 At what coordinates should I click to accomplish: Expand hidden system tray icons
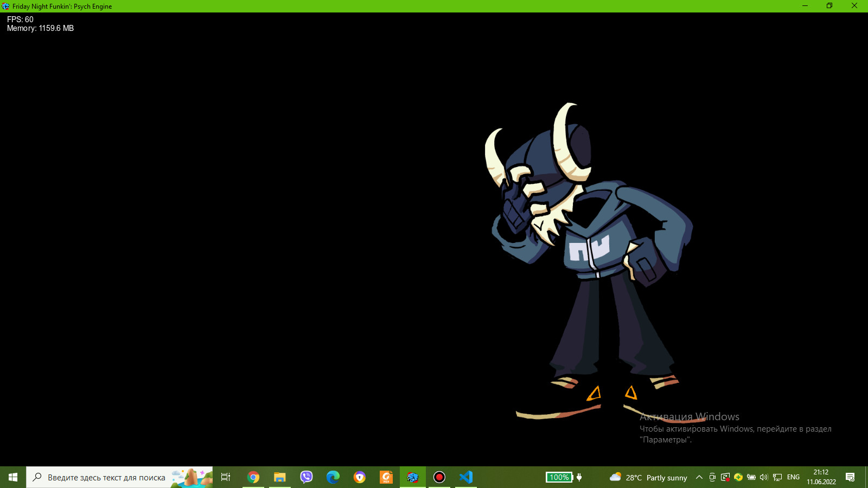click(699, 477)
